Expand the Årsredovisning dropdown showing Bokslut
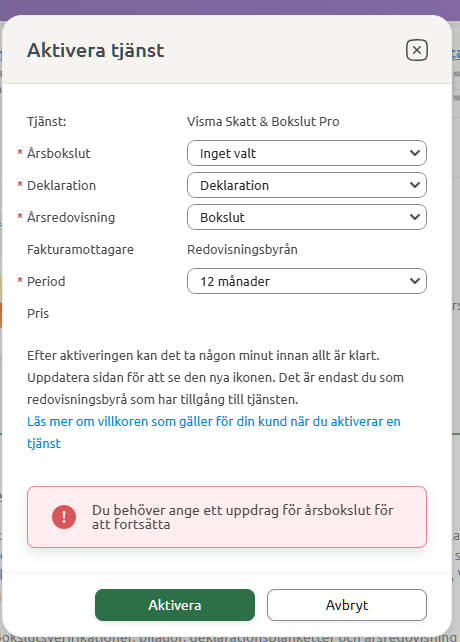The width and height of the screenshot is (460, 642). [307, 217]
